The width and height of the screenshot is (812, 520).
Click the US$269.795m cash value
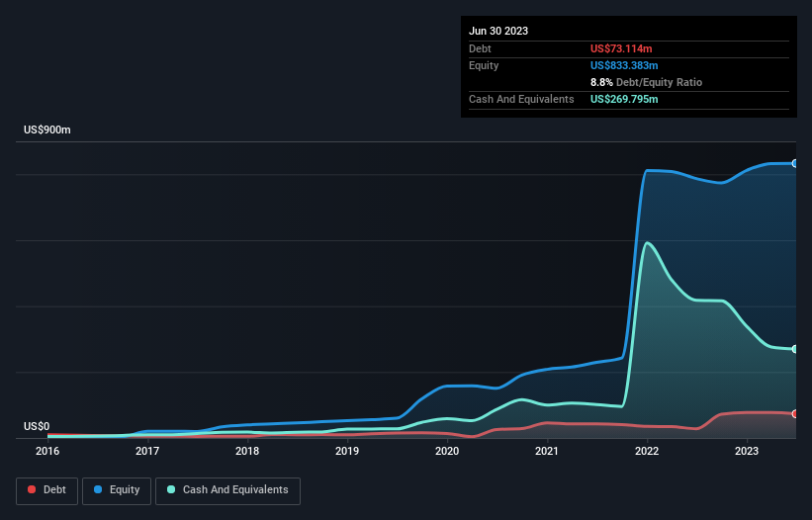coord(624,99)
